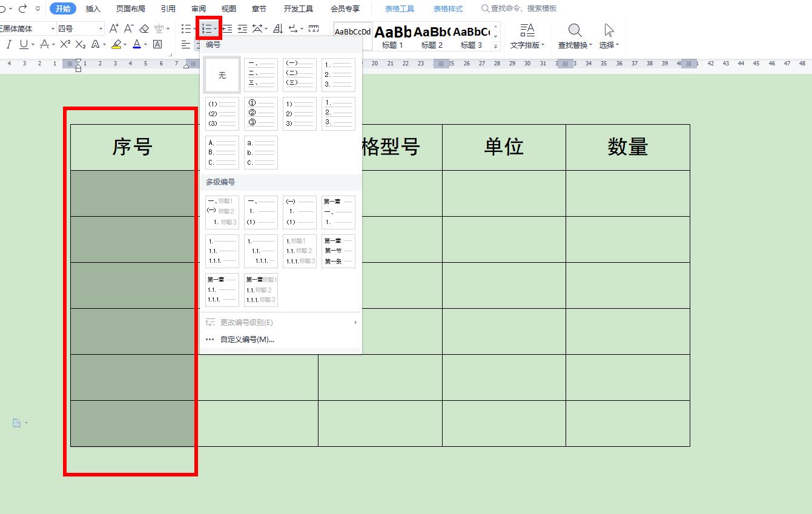Apply the 标题 3 style

pos(471,36)
